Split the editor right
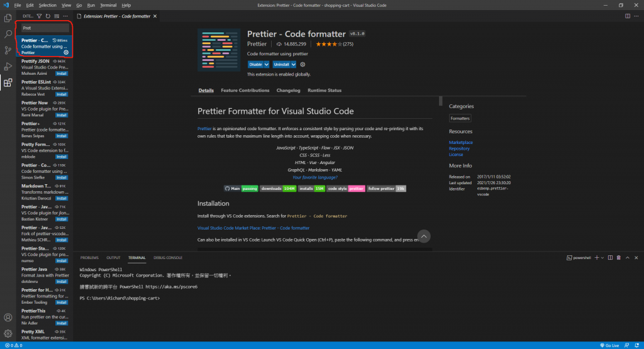644x349 pixels. coord(628,16)
